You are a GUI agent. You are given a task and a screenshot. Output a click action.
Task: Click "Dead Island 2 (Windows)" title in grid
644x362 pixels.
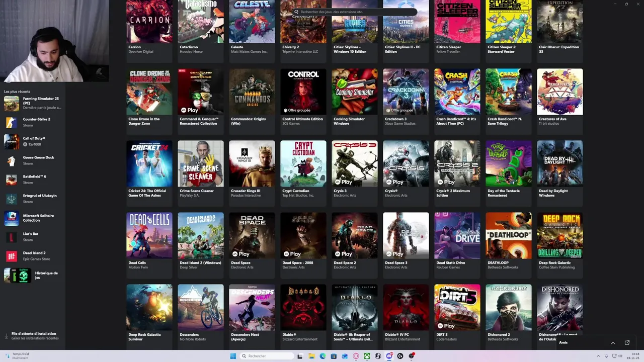click(200, 263)
